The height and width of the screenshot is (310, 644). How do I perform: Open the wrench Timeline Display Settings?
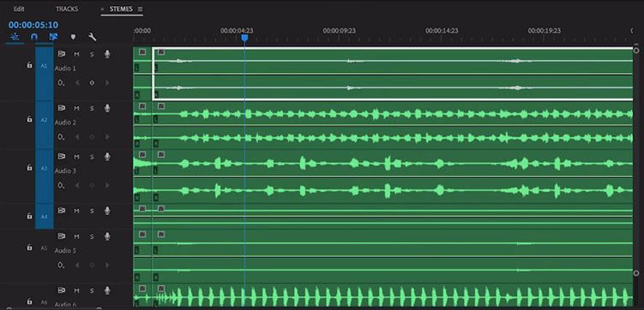(93, 37)
